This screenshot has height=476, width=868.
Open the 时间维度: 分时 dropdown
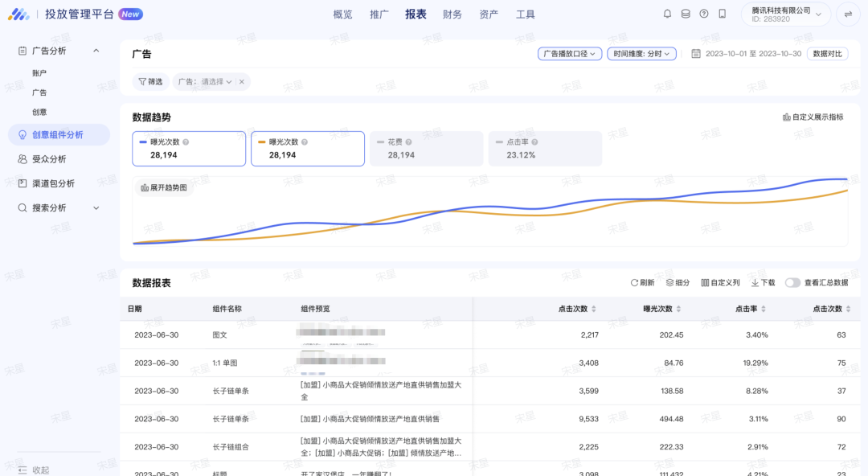pos(642,54)
